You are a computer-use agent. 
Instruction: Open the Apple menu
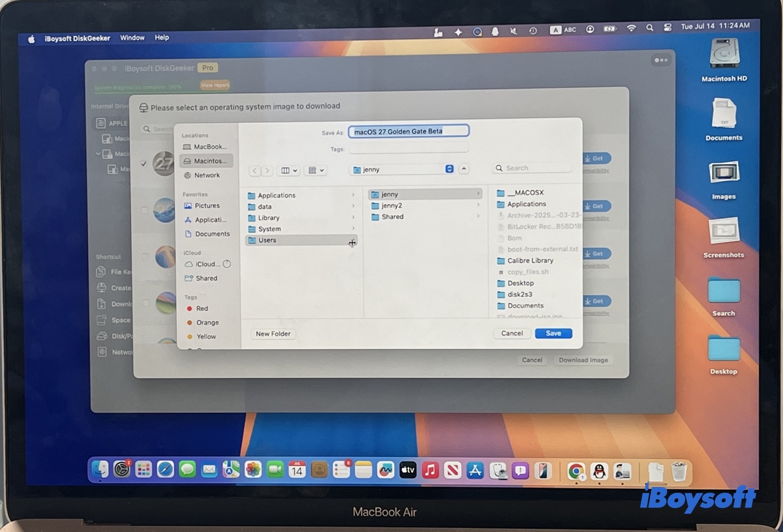pyautogui.click(x=31, y=38)
